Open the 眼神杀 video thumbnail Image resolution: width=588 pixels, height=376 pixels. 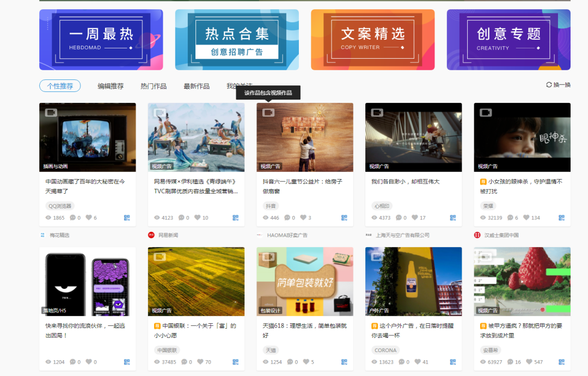[522, 137]
